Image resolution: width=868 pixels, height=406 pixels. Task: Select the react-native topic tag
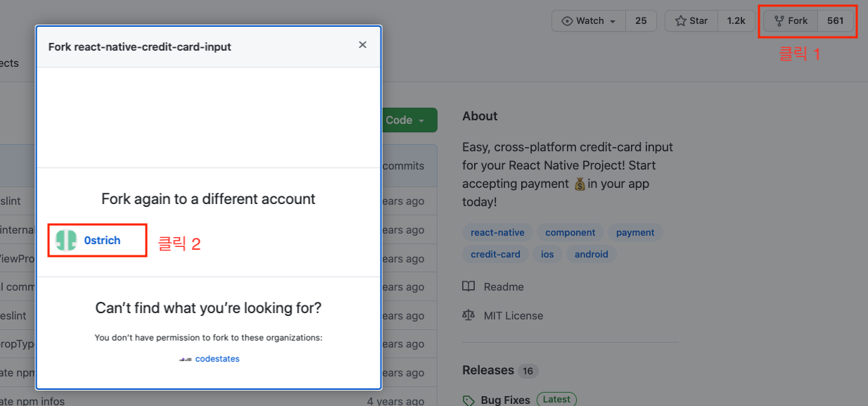[x=497, y=233]
